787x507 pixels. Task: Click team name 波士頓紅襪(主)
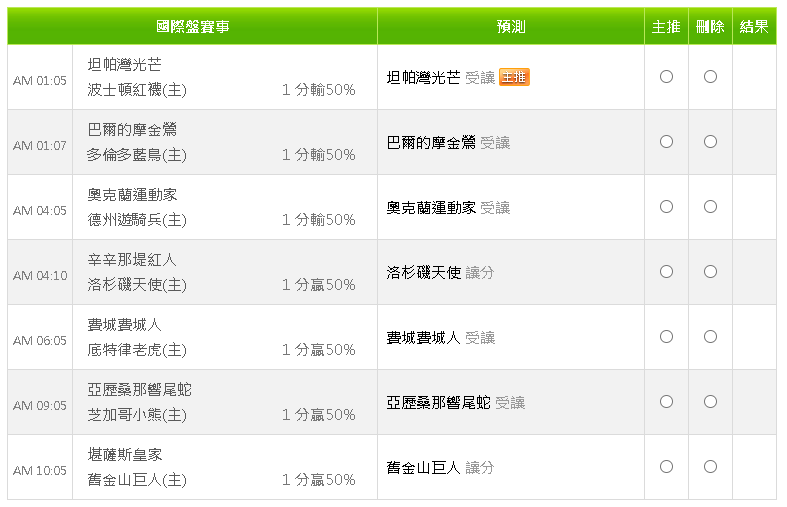click(137, 90)
